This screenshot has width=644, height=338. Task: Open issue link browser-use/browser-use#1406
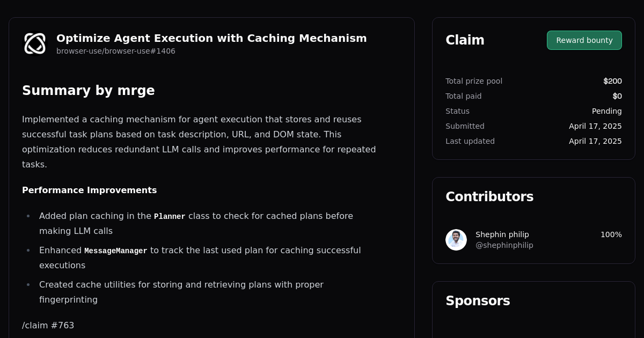tap(115, 51)
